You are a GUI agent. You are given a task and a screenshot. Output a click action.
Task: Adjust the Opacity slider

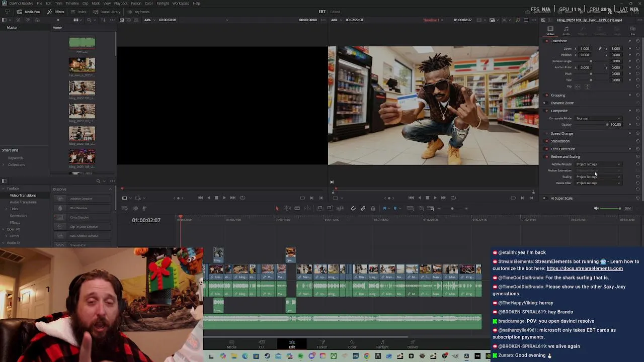coord(592,125)
